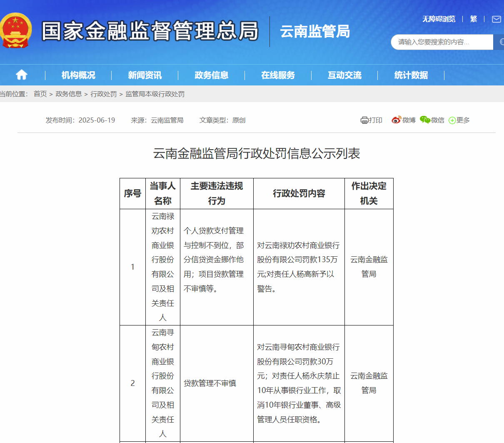Click the printer icon to print
The height and width of the screenshot is (443, 504).
click(x=364, y=120)
